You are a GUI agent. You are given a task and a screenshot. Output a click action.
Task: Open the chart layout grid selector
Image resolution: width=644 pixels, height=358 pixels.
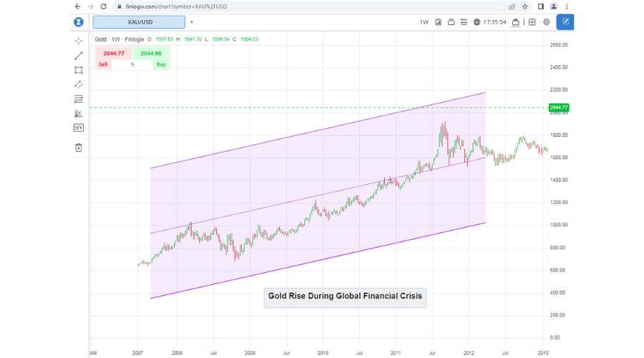point(532,22)
